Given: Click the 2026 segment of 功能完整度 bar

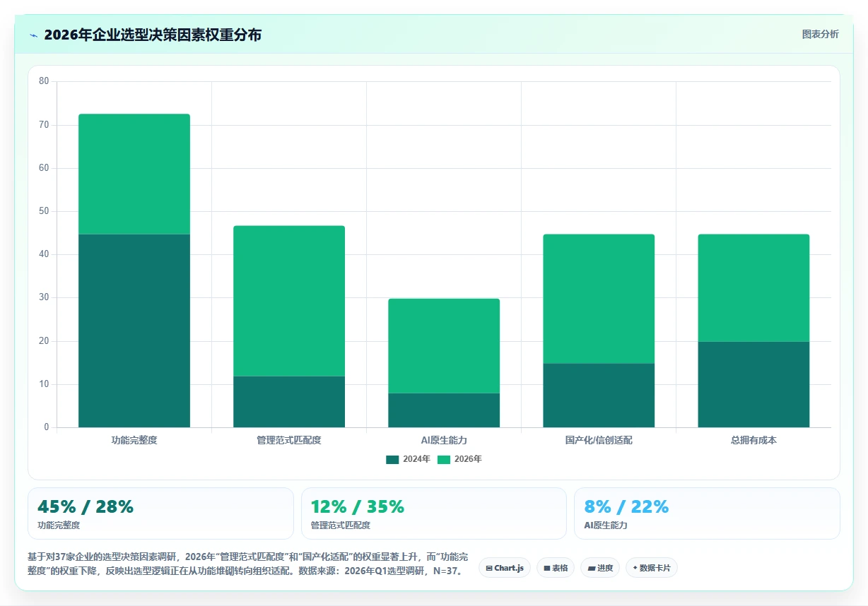Looking at the screenshot, I should click(x=134, y=174).
